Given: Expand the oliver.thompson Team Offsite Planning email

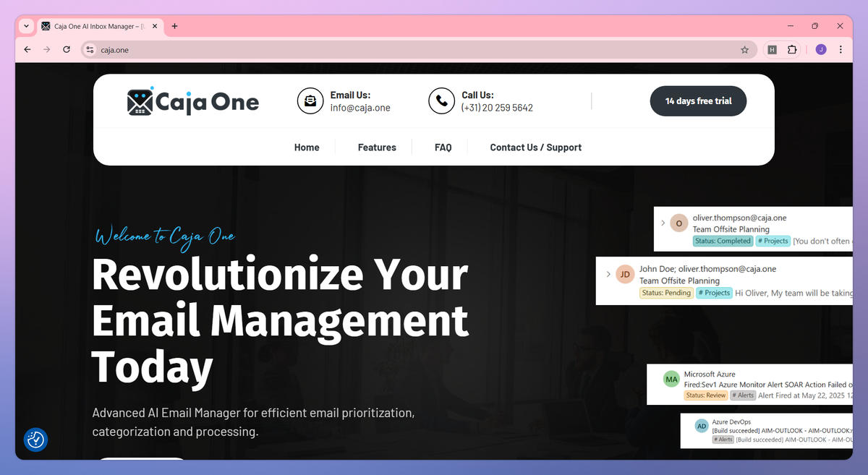Looking at the screenshot, I should pos(663,223).
